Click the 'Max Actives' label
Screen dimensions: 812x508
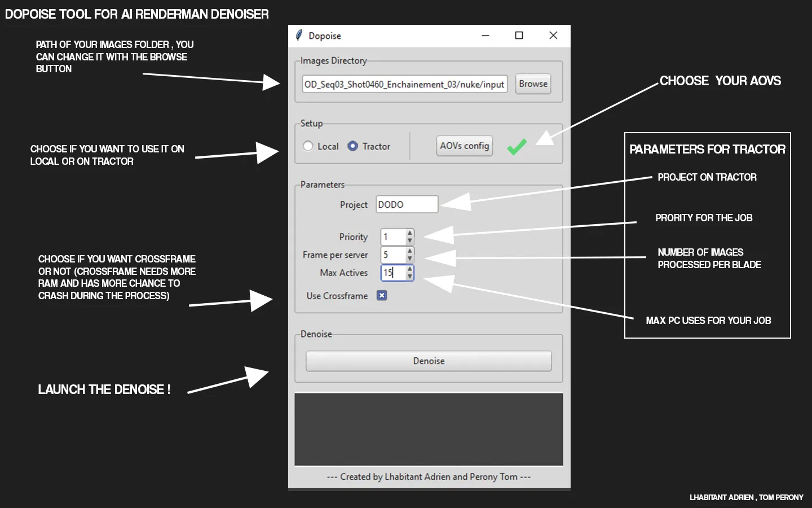(344, 273)
